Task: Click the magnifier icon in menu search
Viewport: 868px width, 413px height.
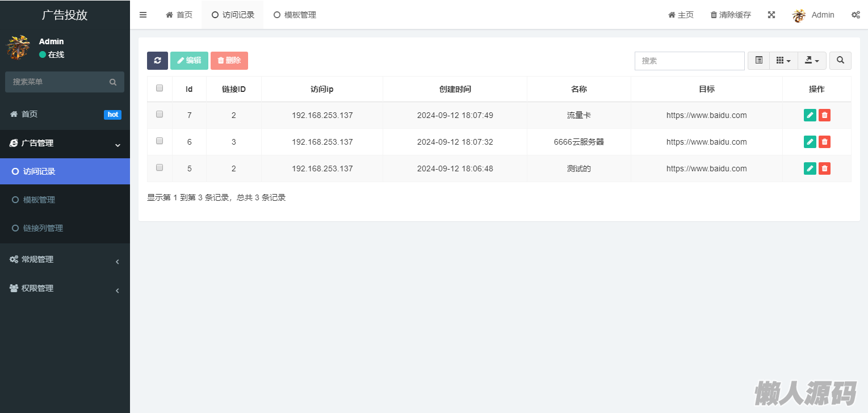Action: point(113,82)
